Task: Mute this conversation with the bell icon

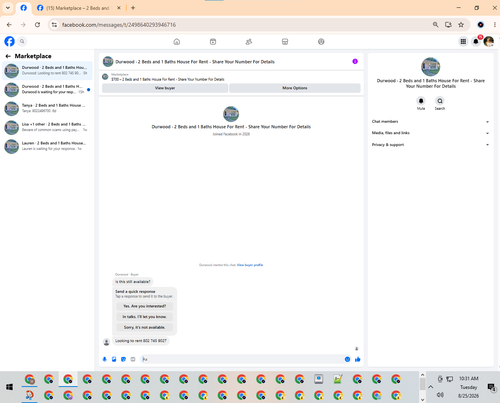Action: point(421,101)
